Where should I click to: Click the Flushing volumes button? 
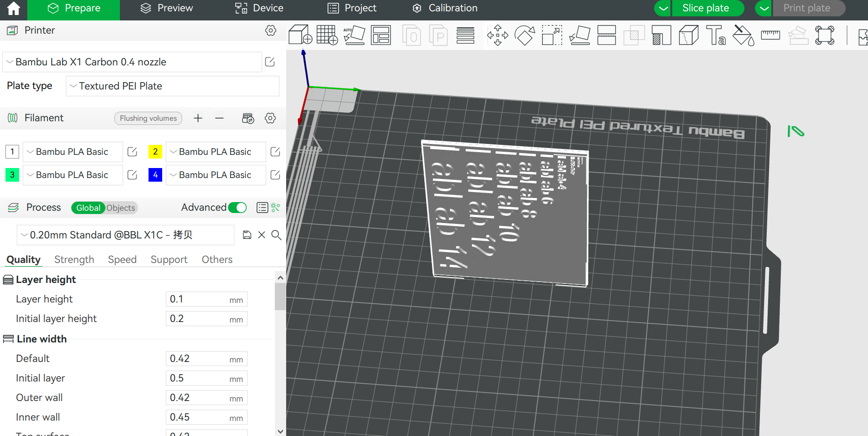(148, 118)
